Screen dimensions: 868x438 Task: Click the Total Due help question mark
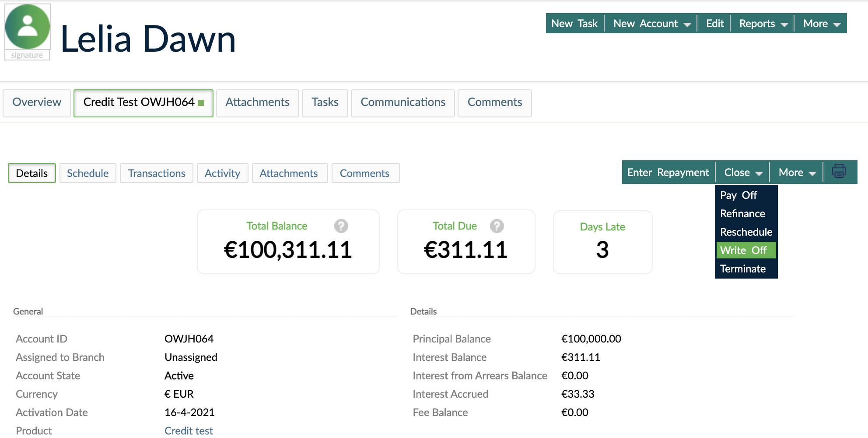pos(496,226)
